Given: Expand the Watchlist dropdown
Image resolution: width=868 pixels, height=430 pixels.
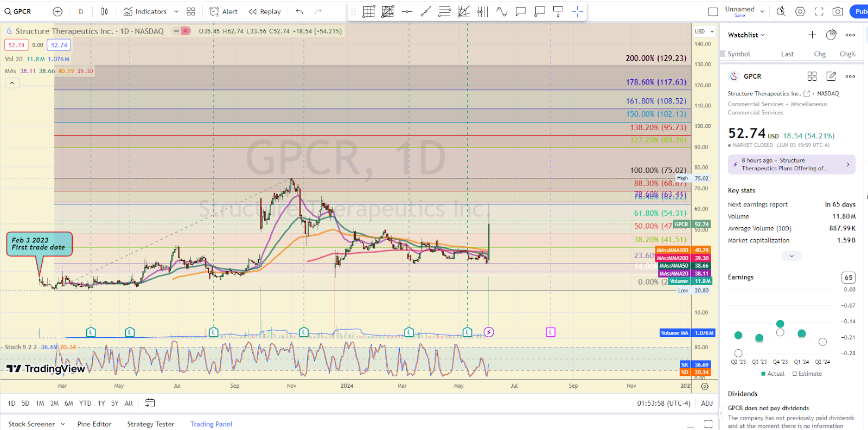Looking at the screenshot, I should (746, 35).
